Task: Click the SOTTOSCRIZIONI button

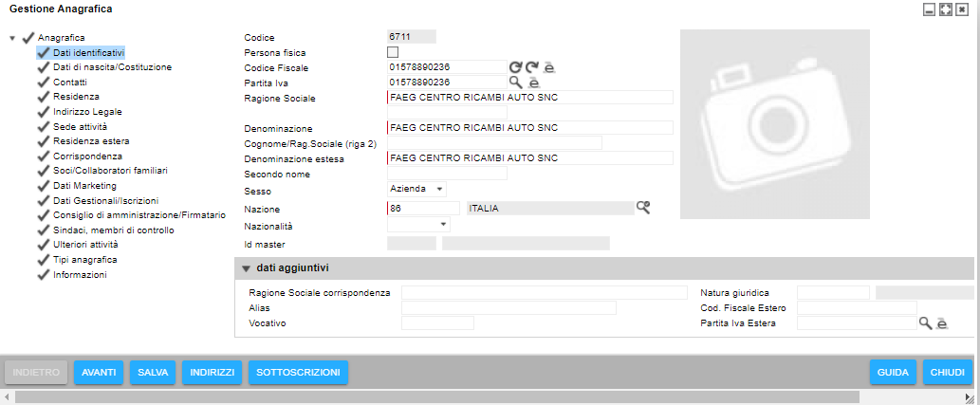Action: [x=299, y=373]
